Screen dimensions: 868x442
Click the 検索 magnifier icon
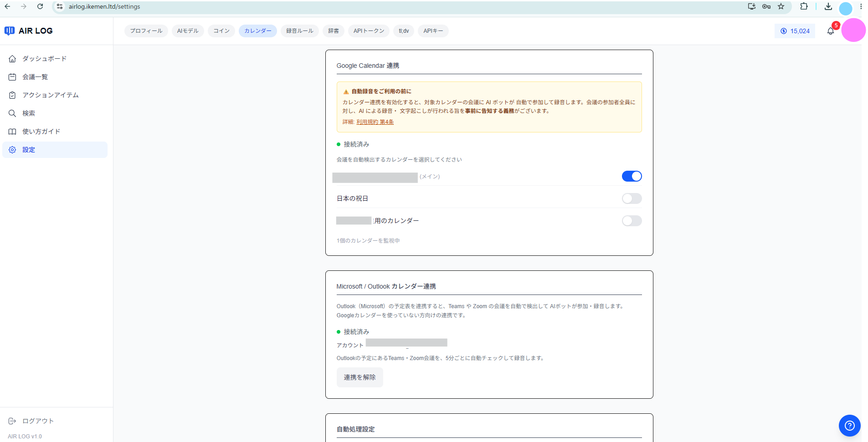[12, 113]
